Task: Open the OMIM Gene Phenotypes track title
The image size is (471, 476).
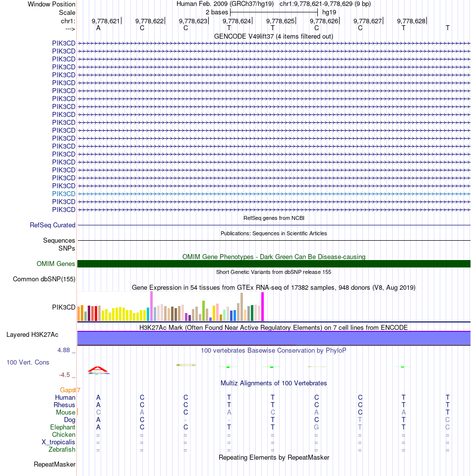Action: click(x=274, y=257)
